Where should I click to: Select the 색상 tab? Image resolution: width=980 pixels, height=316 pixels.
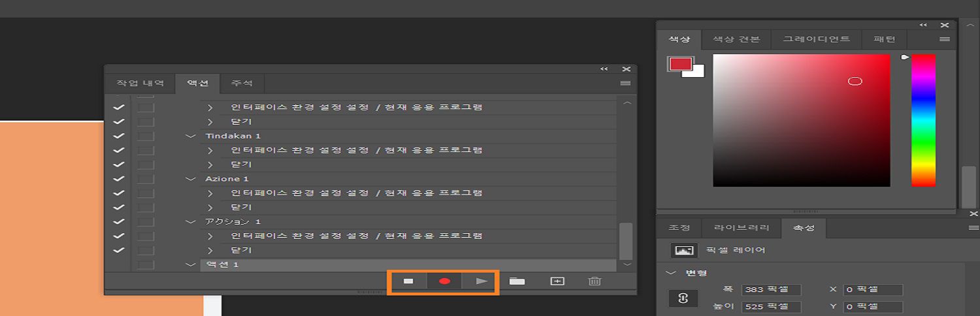[x=679, y=39]
